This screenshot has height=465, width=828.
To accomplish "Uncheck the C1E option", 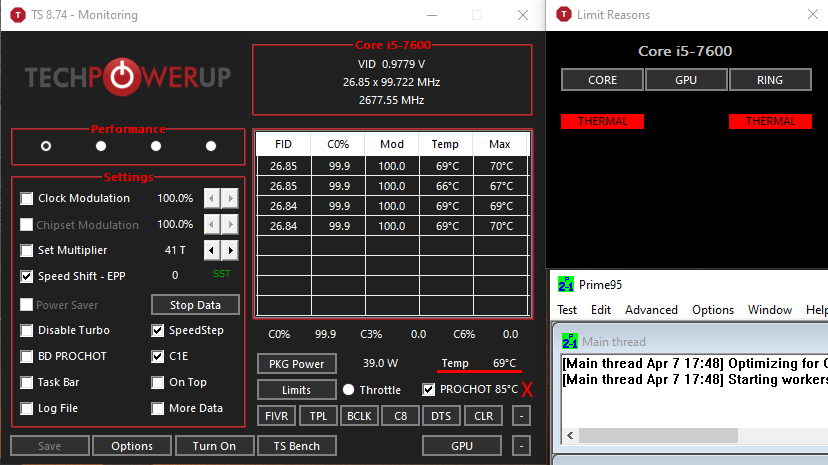I will pos(157,356).
